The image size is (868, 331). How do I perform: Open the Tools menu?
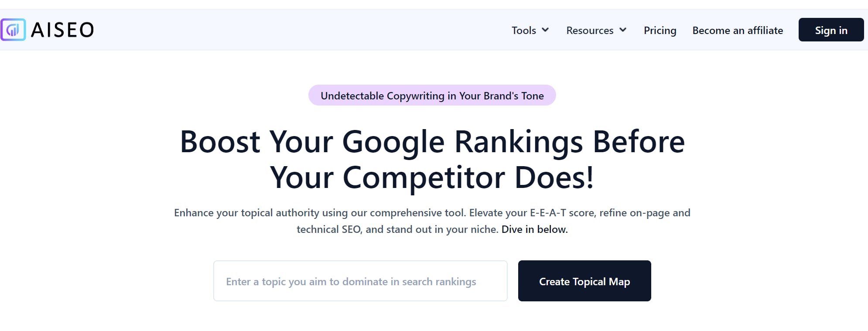[524, 31]
